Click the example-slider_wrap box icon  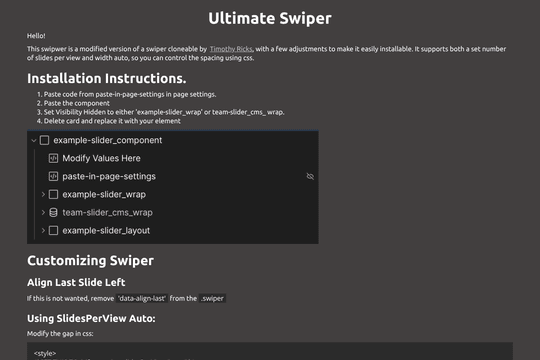53,194
